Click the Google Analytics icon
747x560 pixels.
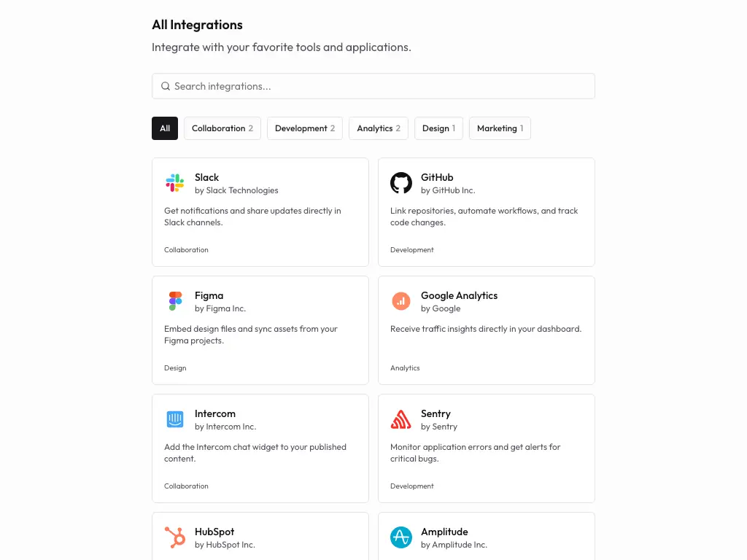401,301
